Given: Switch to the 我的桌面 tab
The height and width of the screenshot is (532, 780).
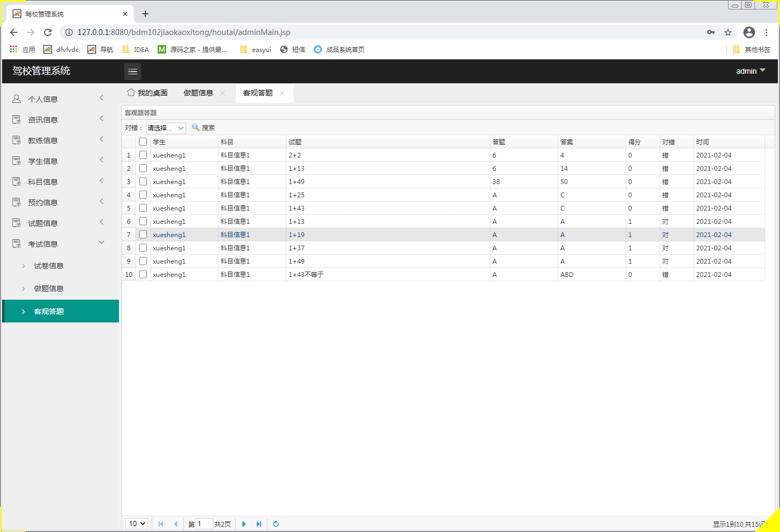Looking at the screenshot, I should [147, 93].
